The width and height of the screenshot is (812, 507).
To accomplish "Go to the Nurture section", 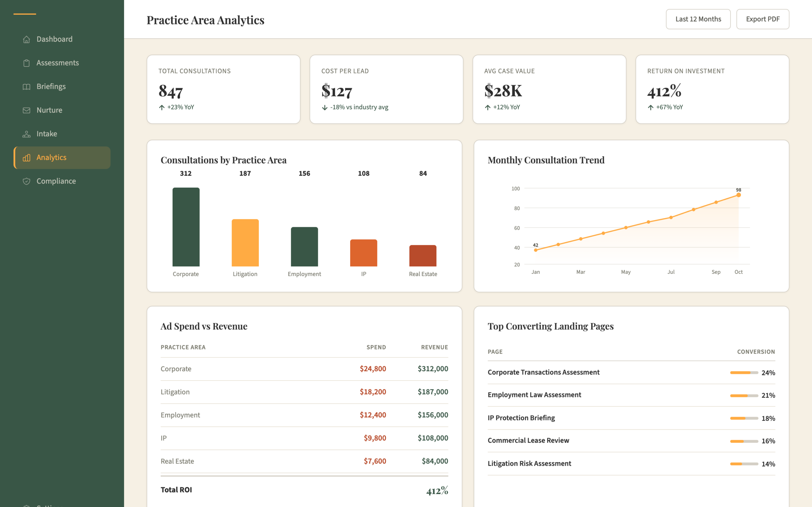I will coord(62,110).
